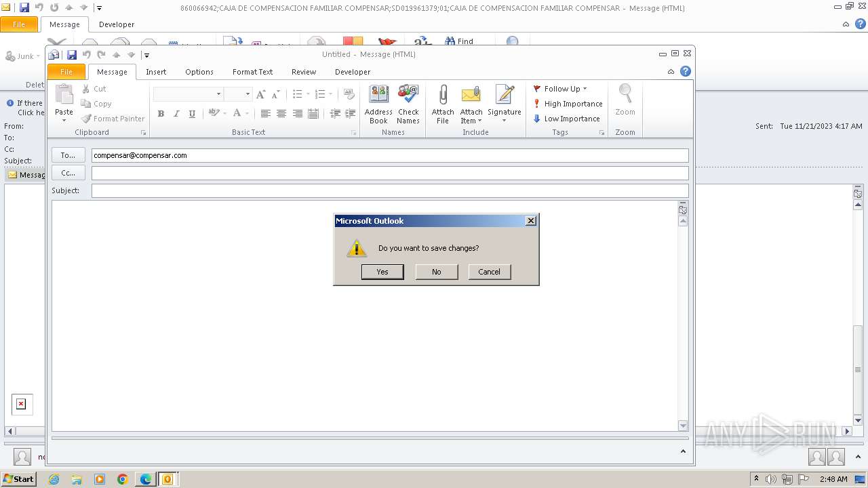Screen dimensions: 868x488
Task: Switch to the Review ribbon tab
Action: click(304, 72)
